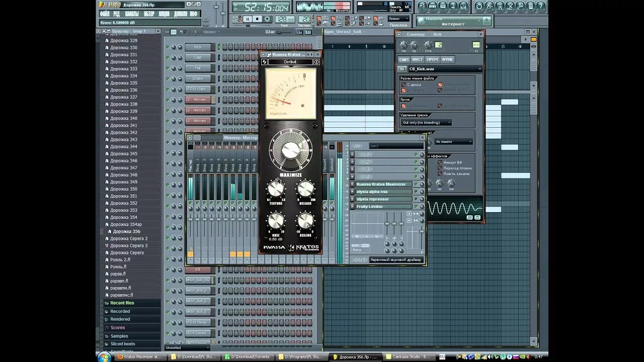Enable the Инверт ВФ checkbox

tap(440, 162)
